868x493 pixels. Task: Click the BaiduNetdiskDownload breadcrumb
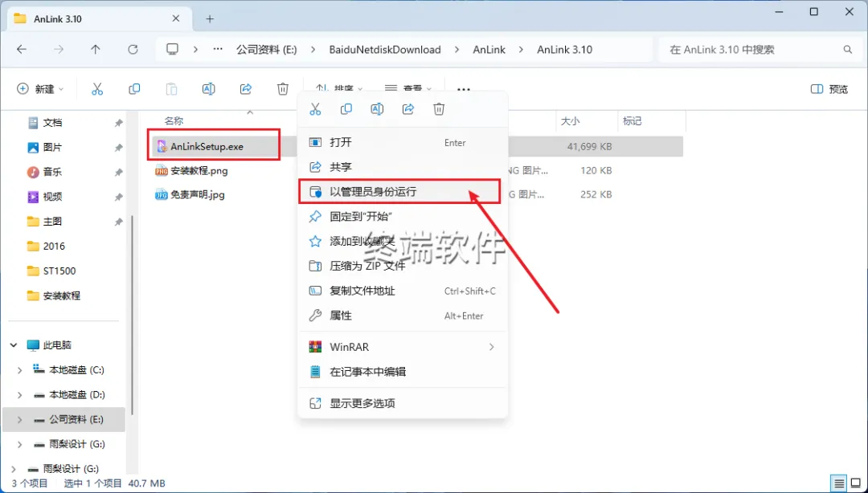pos(385,49)
